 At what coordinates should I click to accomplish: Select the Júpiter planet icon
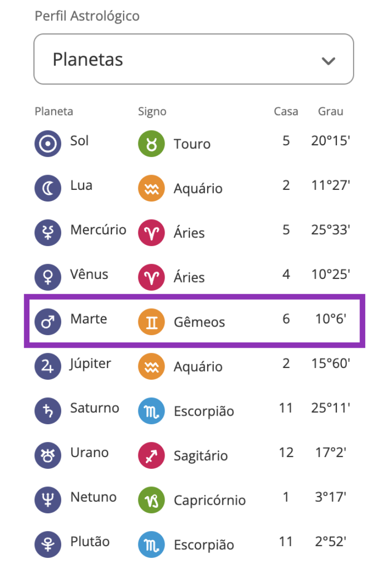point(47,367)
